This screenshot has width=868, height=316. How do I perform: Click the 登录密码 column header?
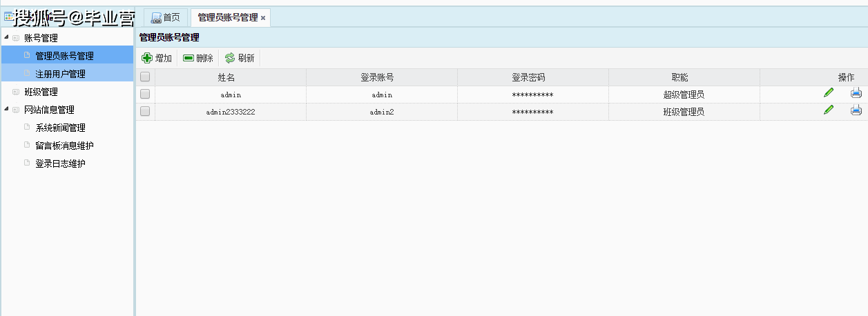[x=532, y=77]
